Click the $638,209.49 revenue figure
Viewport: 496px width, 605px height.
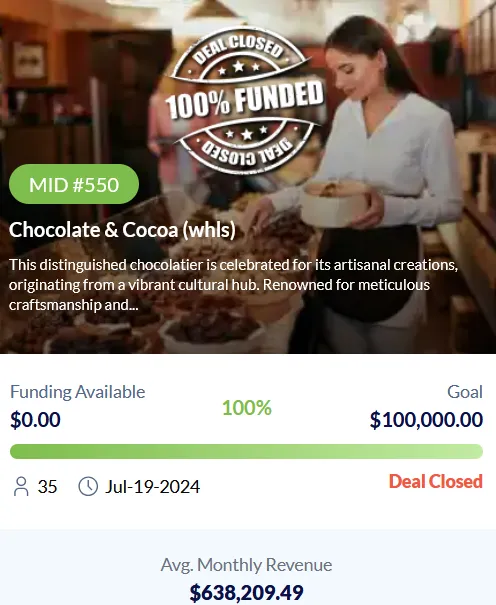(x=246, y=593)
